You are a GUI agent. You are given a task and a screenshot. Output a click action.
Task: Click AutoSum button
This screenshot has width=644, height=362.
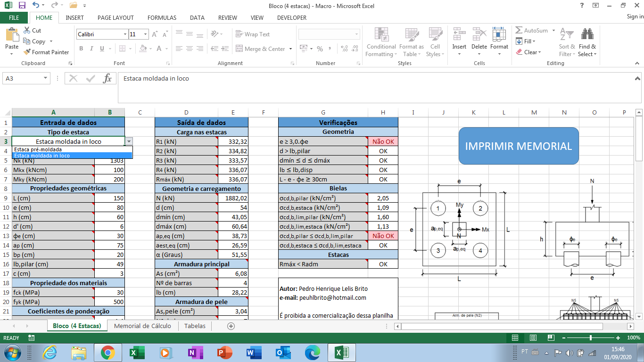531,30
